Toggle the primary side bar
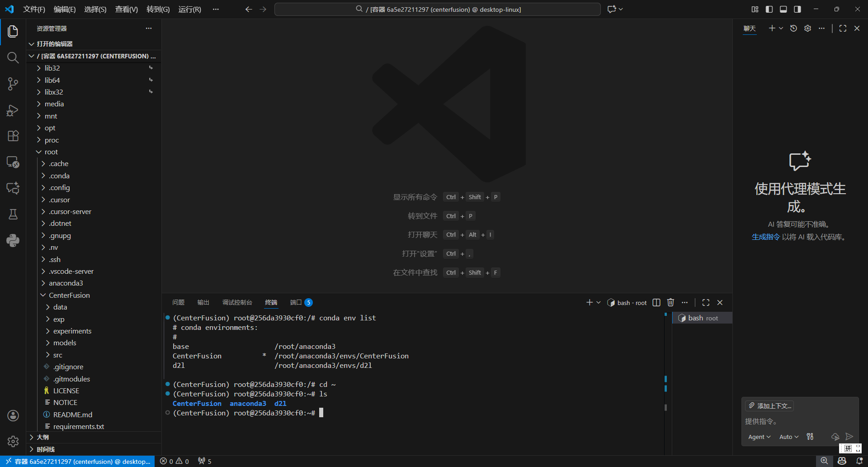The image size is (868, 467). click(x=769, y=9)
